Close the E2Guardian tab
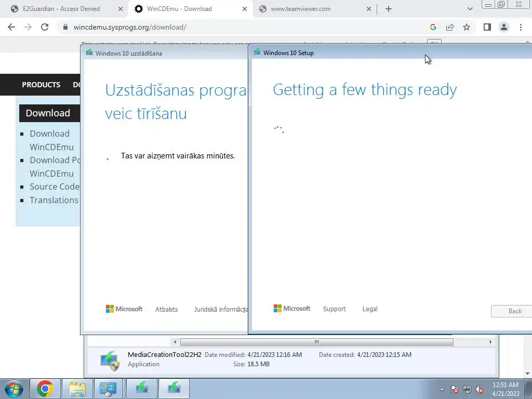 click(x=121, y=9)
